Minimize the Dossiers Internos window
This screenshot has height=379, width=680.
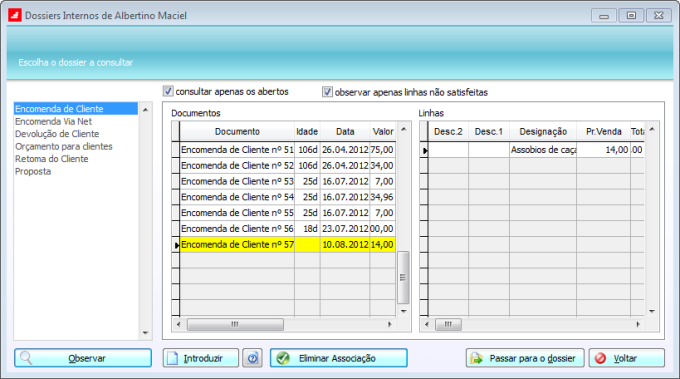coord(604,16)
